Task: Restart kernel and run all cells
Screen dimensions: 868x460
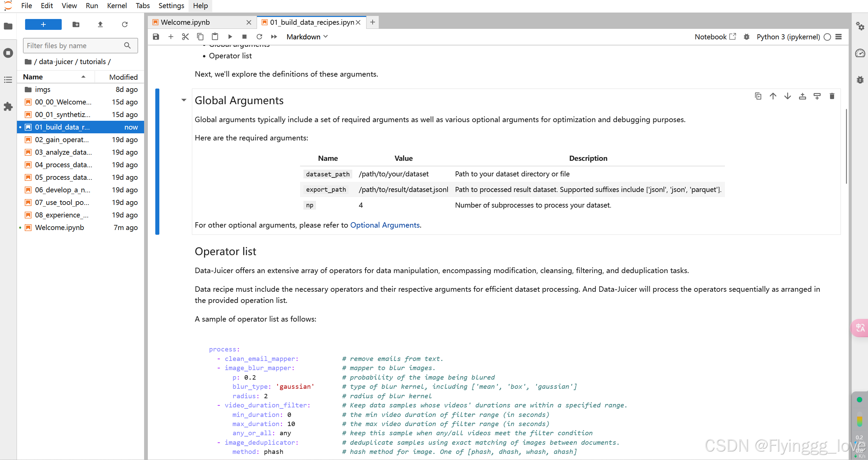Action: tap(274, 37)
